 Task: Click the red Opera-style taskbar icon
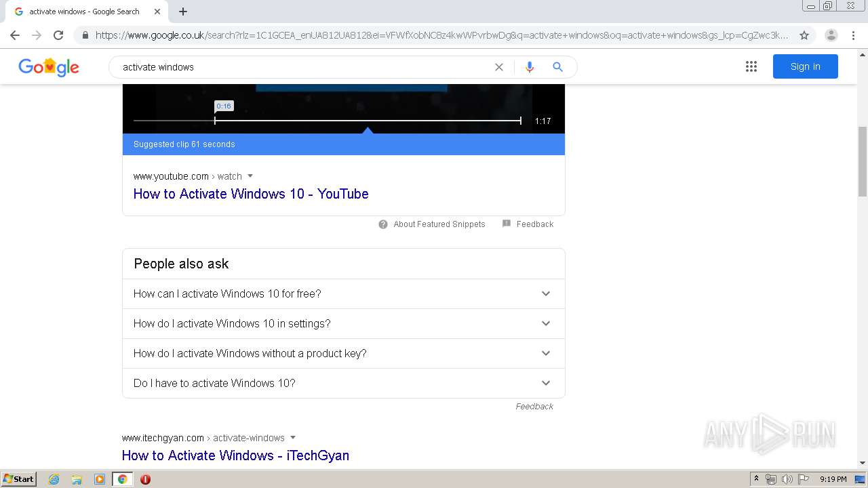145,479
